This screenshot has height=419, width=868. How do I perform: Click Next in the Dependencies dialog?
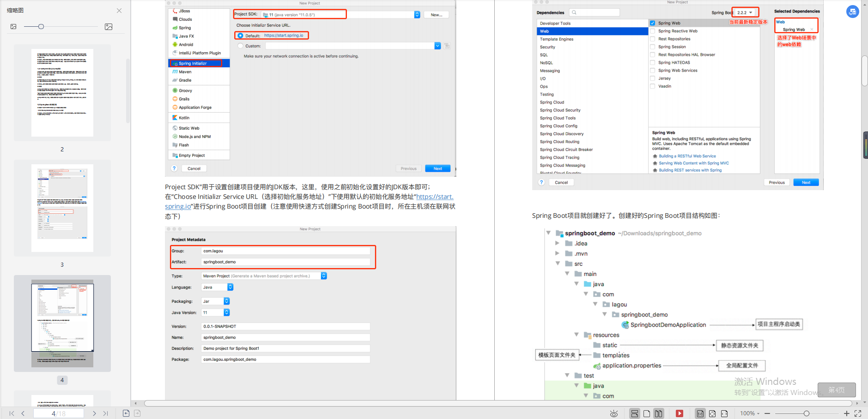point(806,182)
